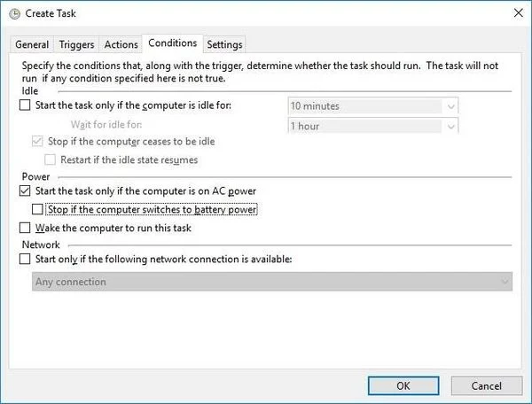Expand the 1 hour wait for idle dropdown

coord(372,126)
